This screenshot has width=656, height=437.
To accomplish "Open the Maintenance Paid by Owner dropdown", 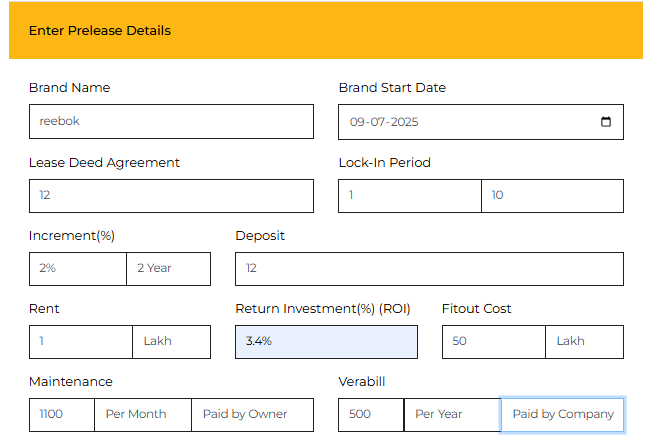I will point(252,415).
